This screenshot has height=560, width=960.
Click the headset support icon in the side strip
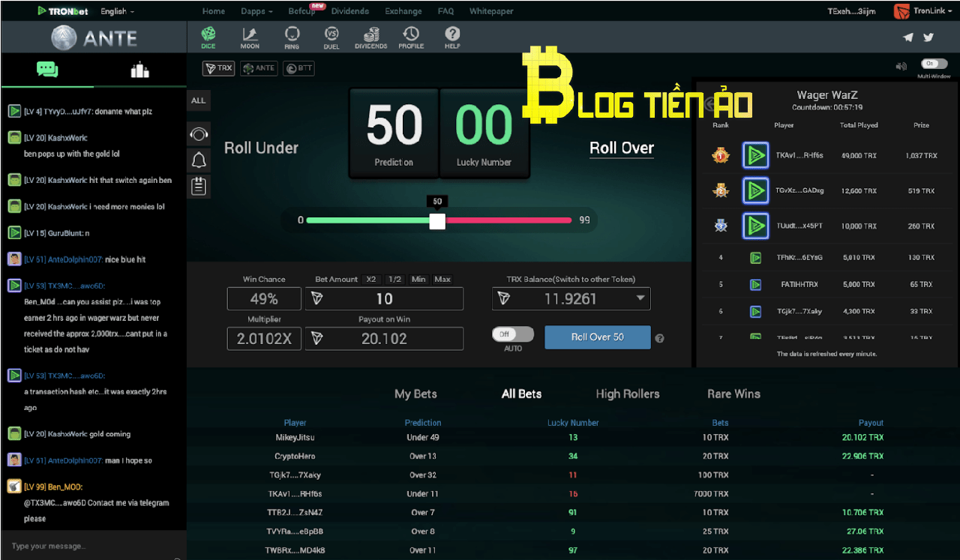click(x=199, y=134)
